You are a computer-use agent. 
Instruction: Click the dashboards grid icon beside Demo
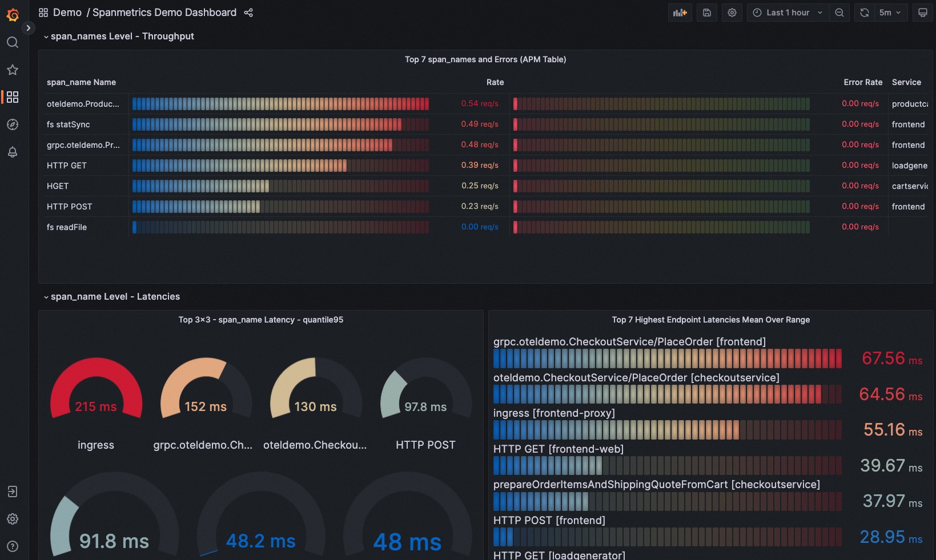(43, 13)
